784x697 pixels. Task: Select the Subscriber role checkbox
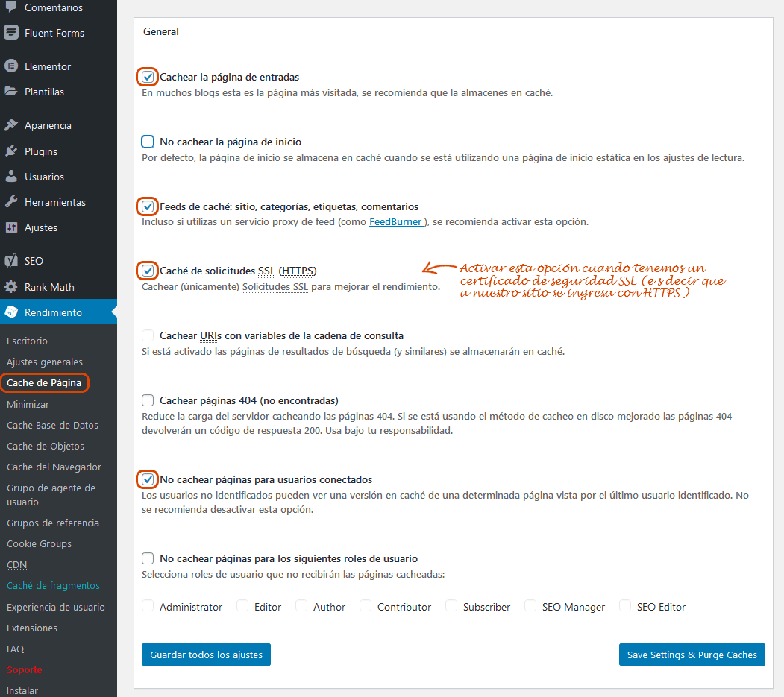[451, 606]
